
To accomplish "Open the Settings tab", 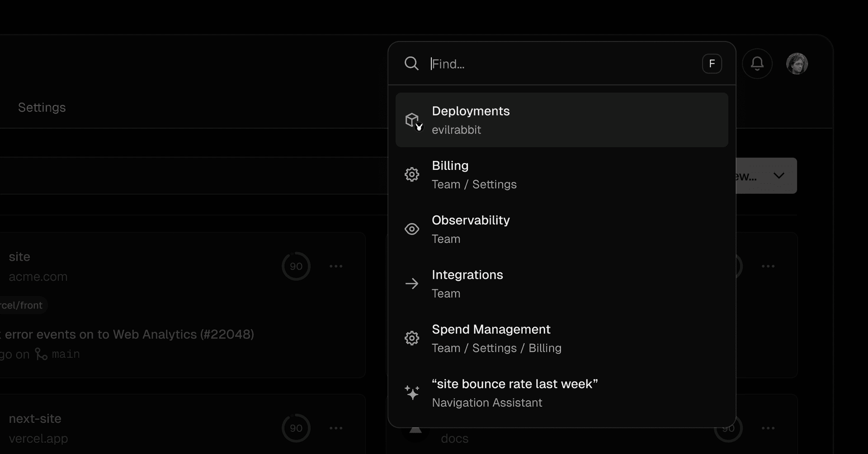I will pyautogui.click(x=42, y=108).
